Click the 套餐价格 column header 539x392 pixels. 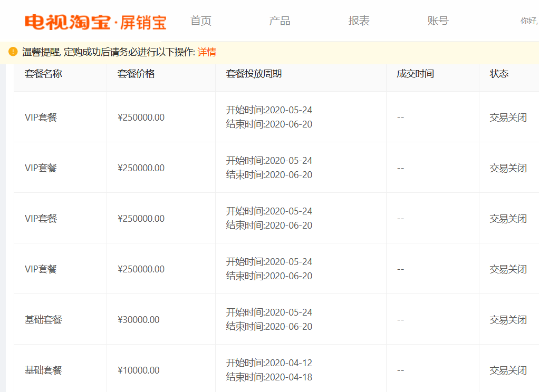click(136, 74)
